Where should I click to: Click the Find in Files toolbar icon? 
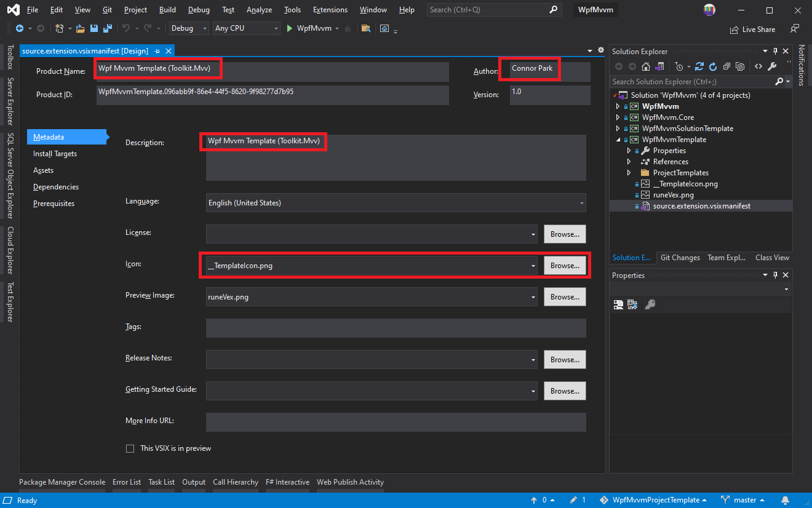[366, 28]
